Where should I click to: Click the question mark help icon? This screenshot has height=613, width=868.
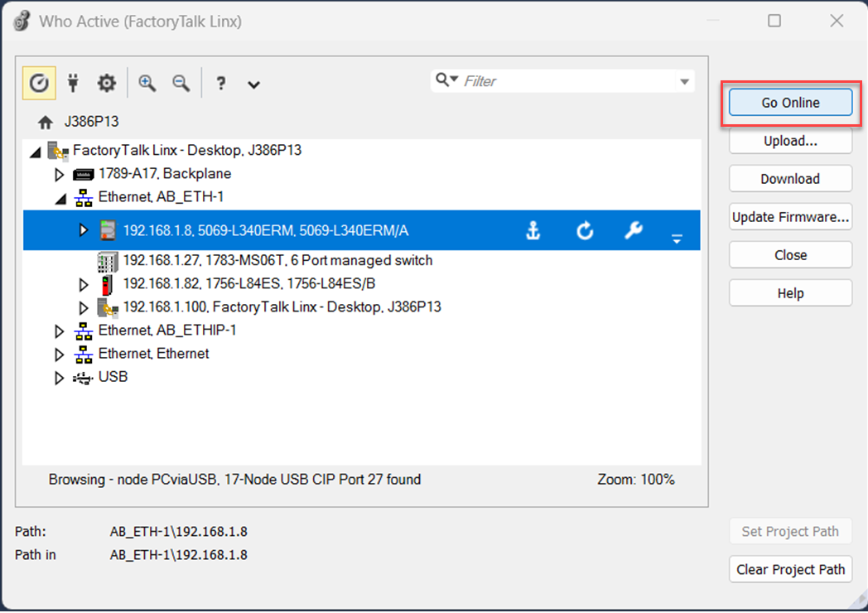[x=220, y=83]
